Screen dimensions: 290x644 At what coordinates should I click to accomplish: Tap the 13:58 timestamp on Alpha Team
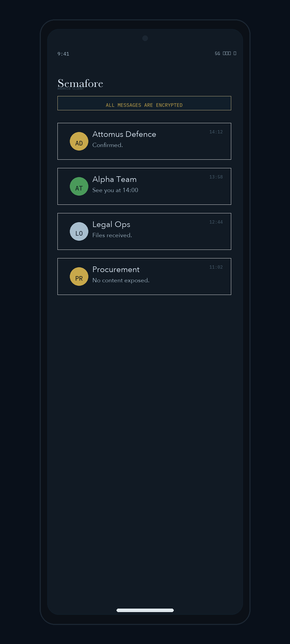pyautogui.click(x=216, y=177)
